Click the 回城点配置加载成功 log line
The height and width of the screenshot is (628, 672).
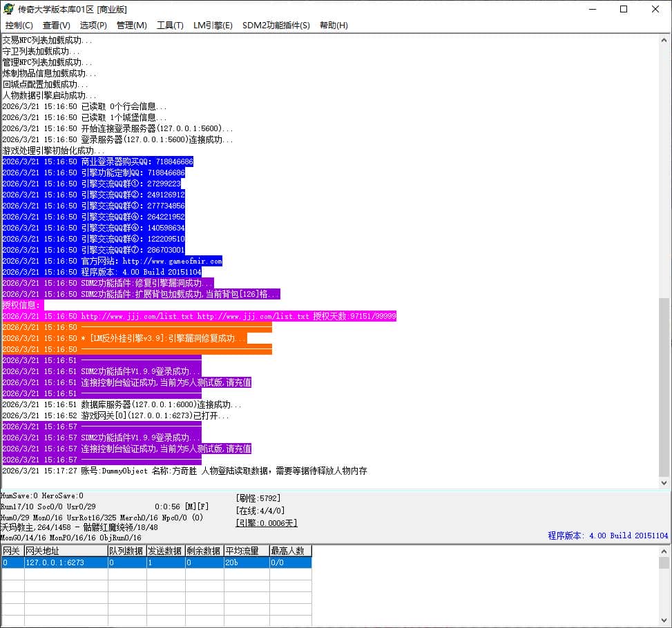tap(45, 84)
